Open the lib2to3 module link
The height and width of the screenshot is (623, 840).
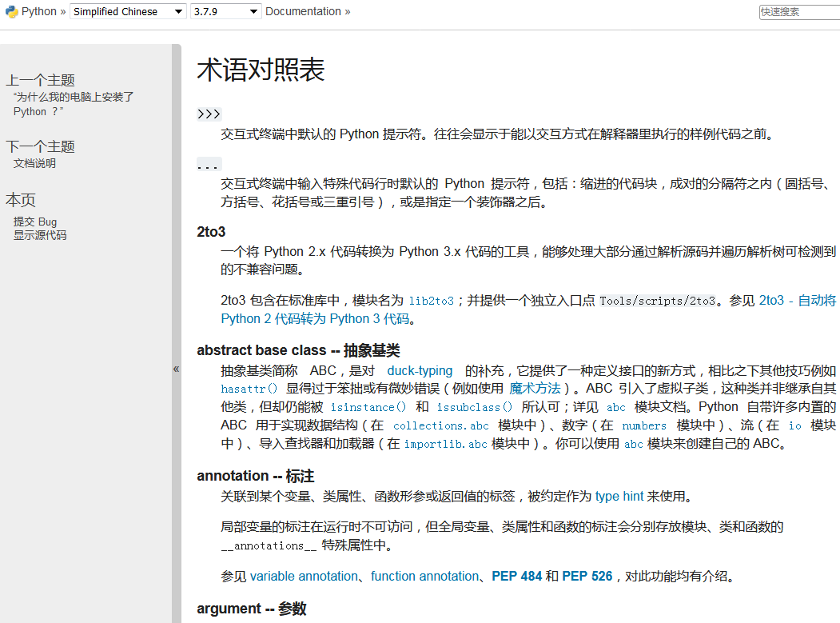[x=432, y=301]
